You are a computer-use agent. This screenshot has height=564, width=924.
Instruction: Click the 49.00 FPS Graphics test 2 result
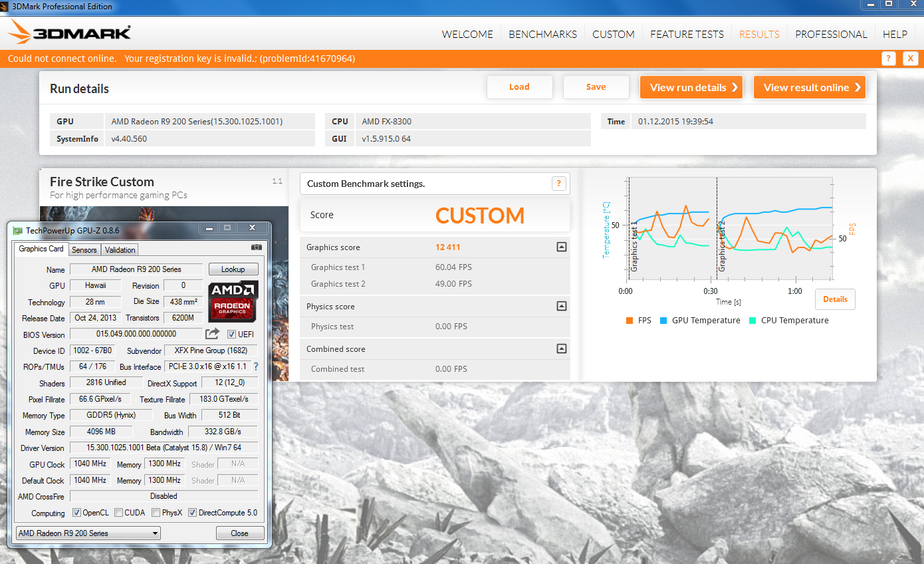click(453, 284)
